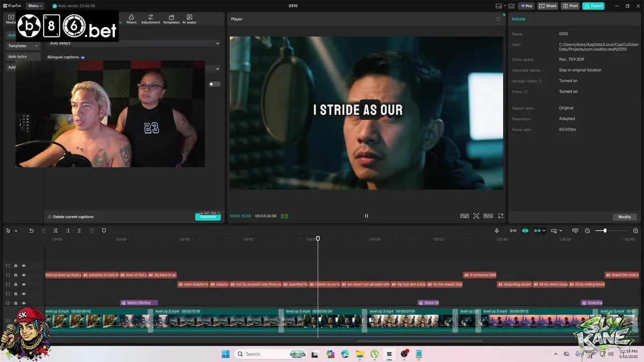The width and height of the screenshot is (644, 362).
Task: Open linkage options dropdown arrow
Action: (544, 231)
